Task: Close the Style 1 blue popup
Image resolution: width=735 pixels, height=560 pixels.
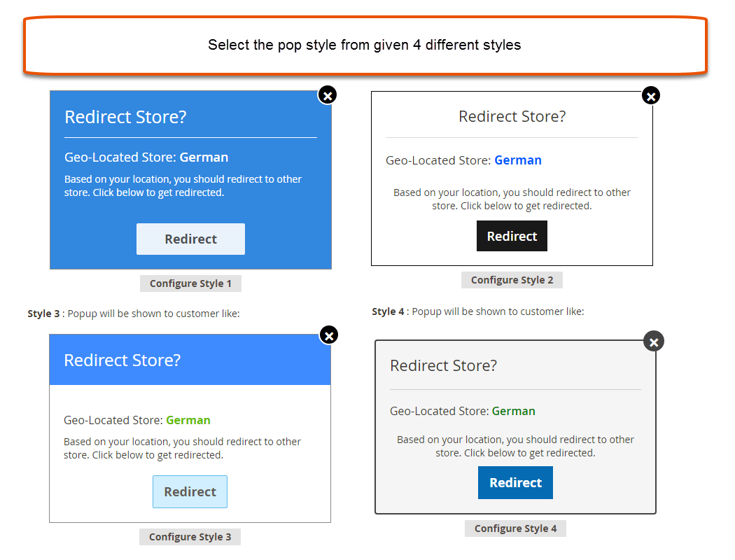Action: click(x=327, y=96)
